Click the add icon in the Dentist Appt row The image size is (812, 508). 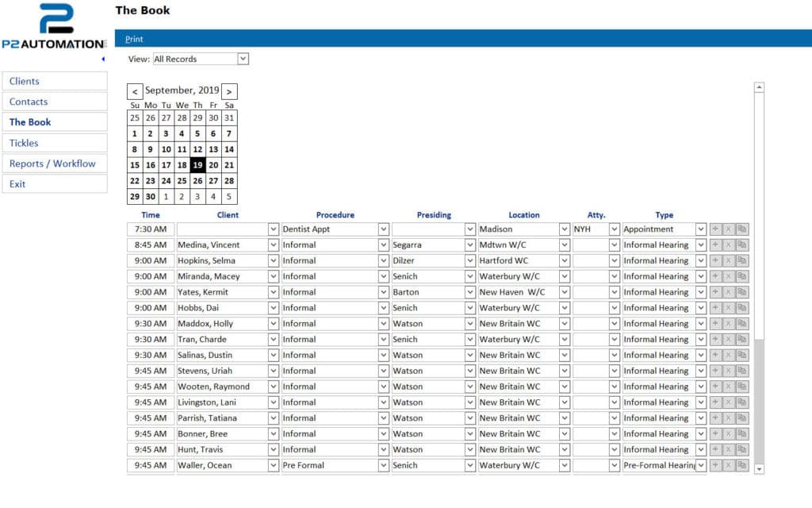point(715,229)
